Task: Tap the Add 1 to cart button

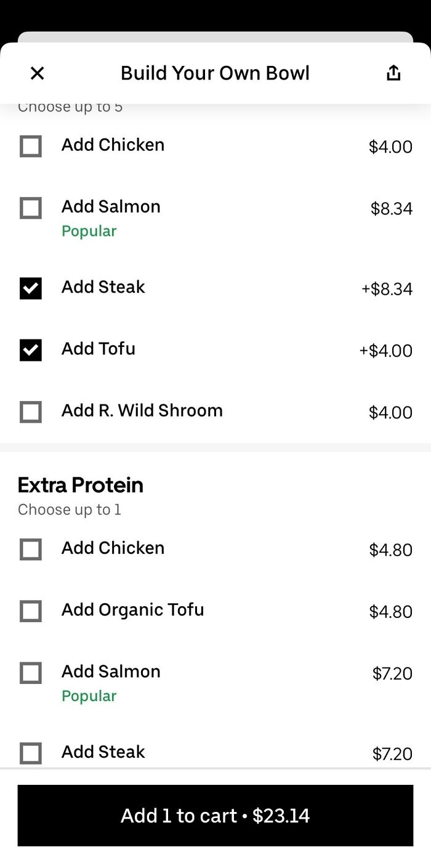Action: tap(216, 815)
